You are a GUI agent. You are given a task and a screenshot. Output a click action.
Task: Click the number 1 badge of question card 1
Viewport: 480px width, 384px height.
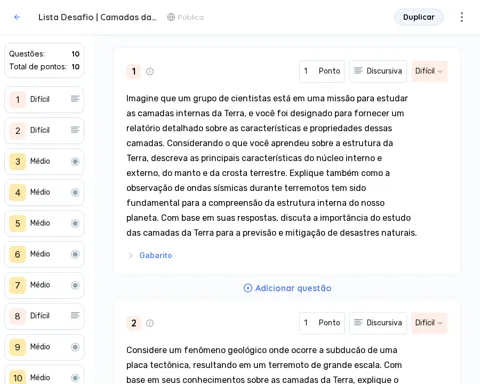[x=134, y=71]
